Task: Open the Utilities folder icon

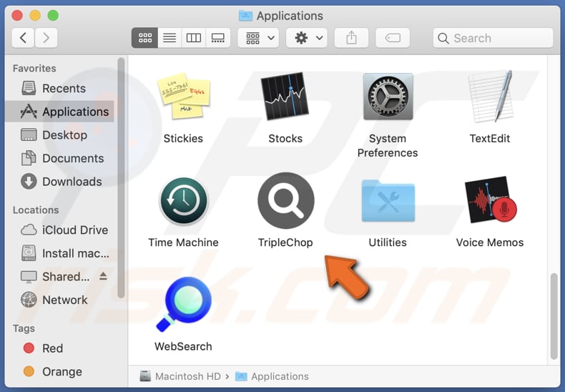Action: pyautogui.click(x=388, y=201)
